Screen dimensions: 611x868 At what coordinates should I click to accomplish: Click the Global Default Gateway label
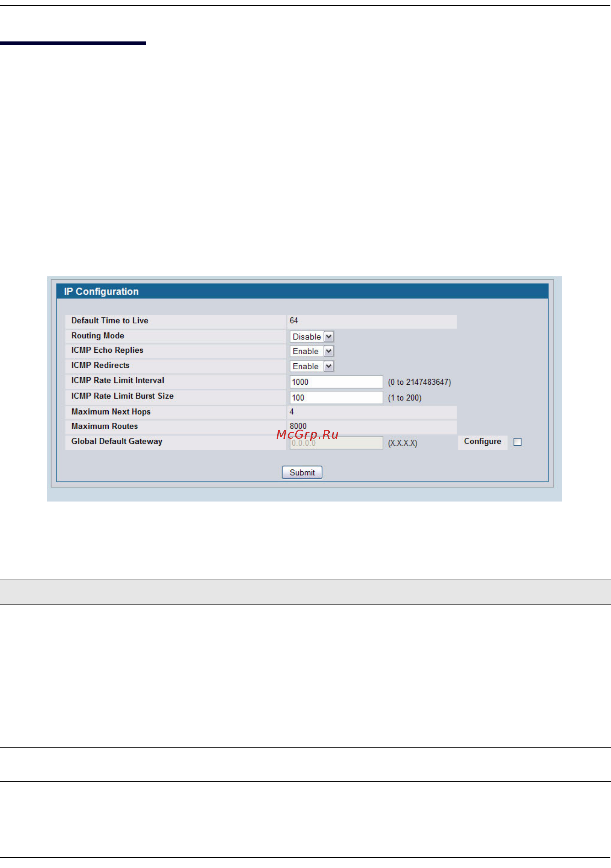click(117, 441)
